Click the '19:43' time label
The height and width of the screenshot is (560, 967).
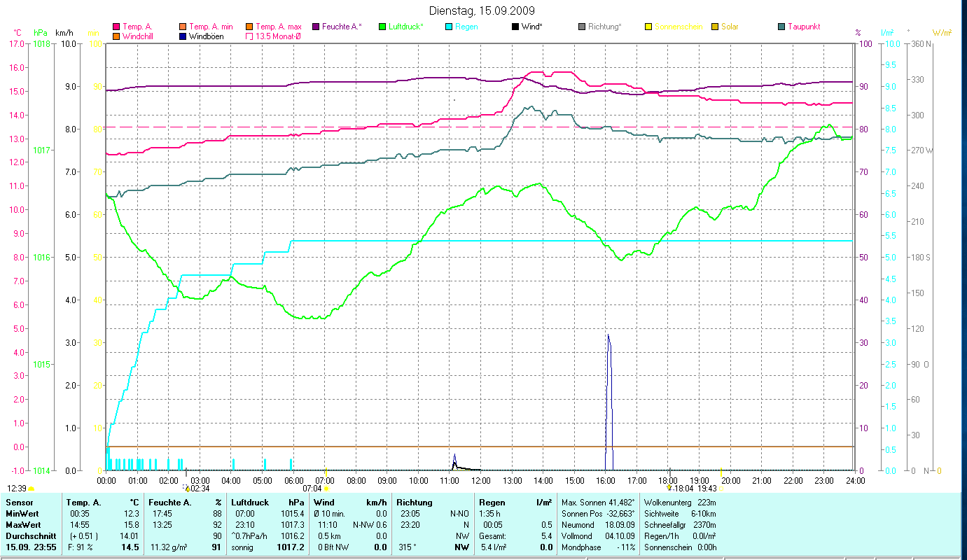[707, 488]
